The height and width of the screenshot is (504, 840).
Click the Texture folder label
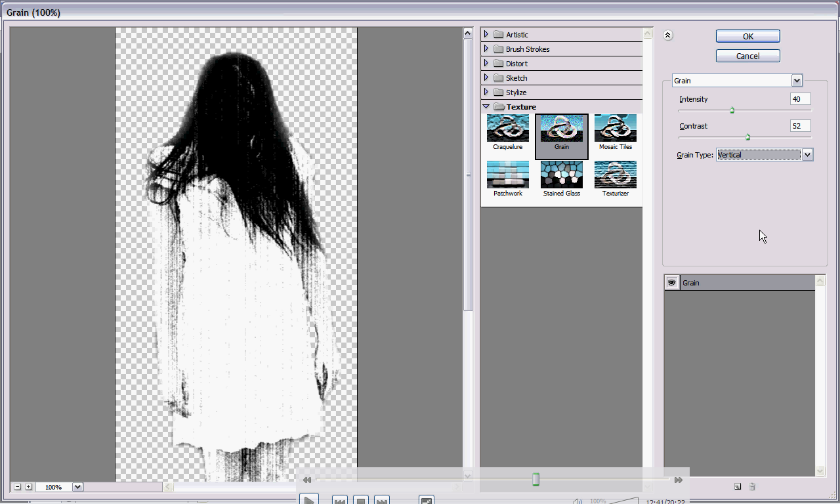(x=521, y=107)
